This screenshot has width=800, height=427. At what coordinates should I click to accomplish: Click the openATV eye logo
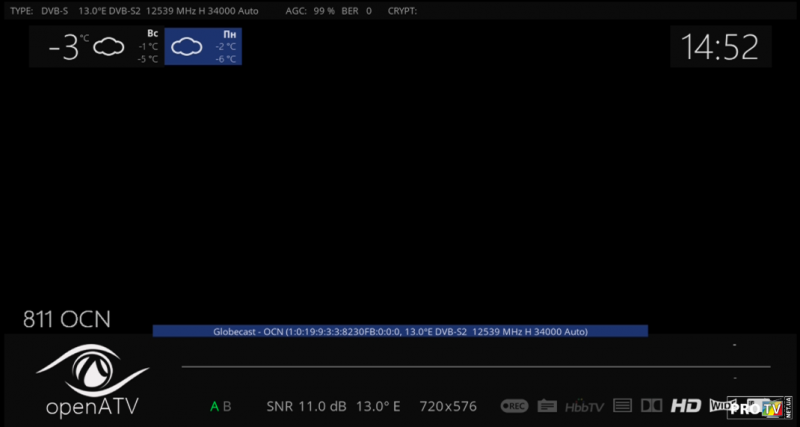click(x=92, y=368)
